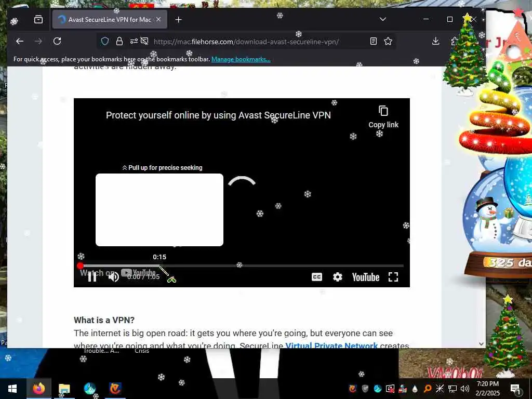This screenshot has height=399, width=532.
Task: Click the What is a VPN? heading
Action: (x=104, y=320)
